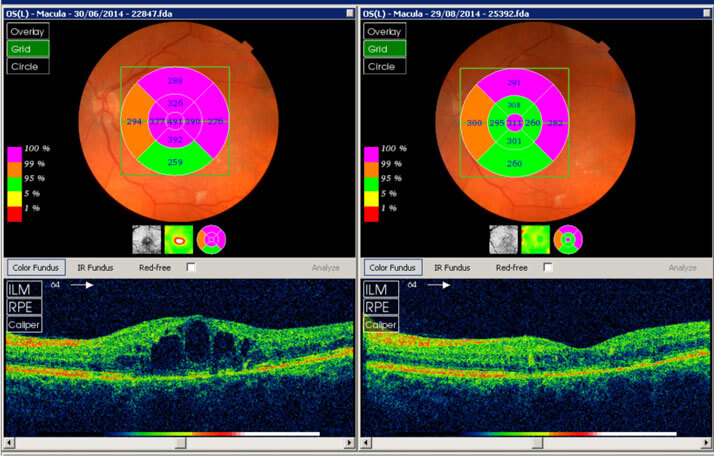Click green 95 % legend swatch in right panel
The image size is (714, 456).
coord(371,184)
